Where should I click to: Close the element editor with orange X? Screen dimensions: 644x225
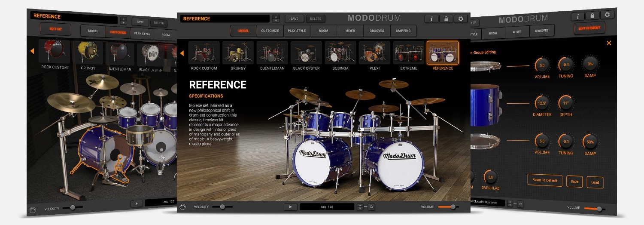pos(609,43)
